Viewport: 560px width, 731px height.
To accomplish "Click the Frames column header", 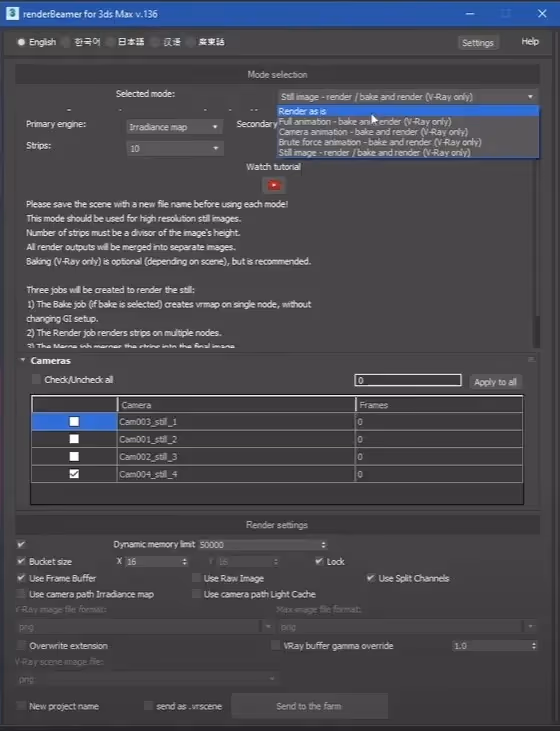I will 439,405.
